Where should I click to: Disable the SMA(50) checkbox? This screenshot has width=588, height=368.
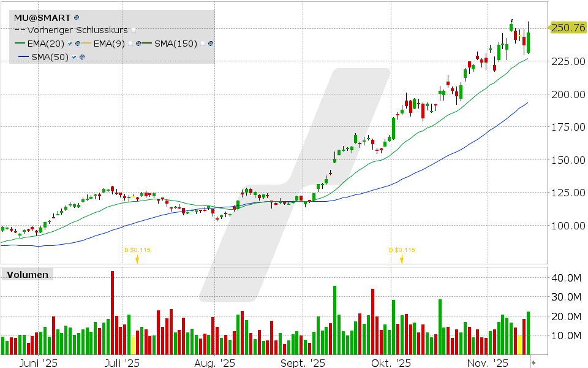click(74, 56)
